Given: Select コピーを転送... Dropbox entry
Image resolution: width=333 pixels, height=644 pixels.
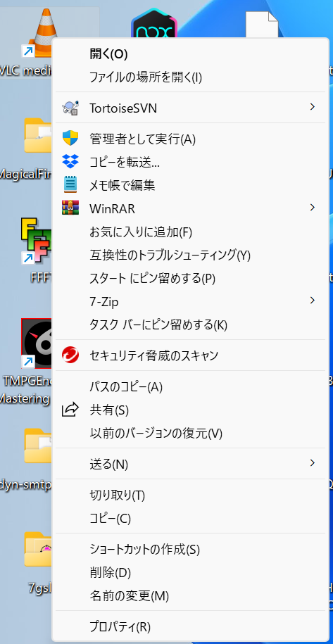Looking at the screenshot, I should (x=192, y=163).
